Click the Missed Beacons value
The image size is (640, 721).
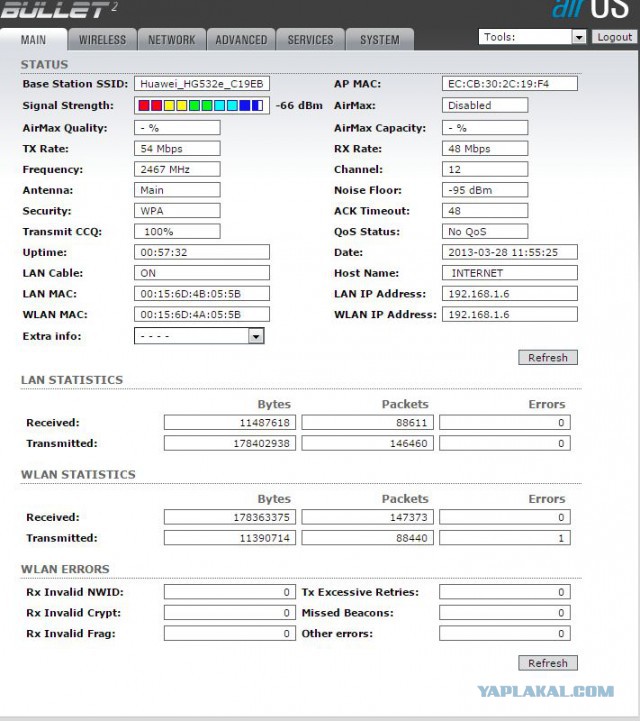pos(505,612)
